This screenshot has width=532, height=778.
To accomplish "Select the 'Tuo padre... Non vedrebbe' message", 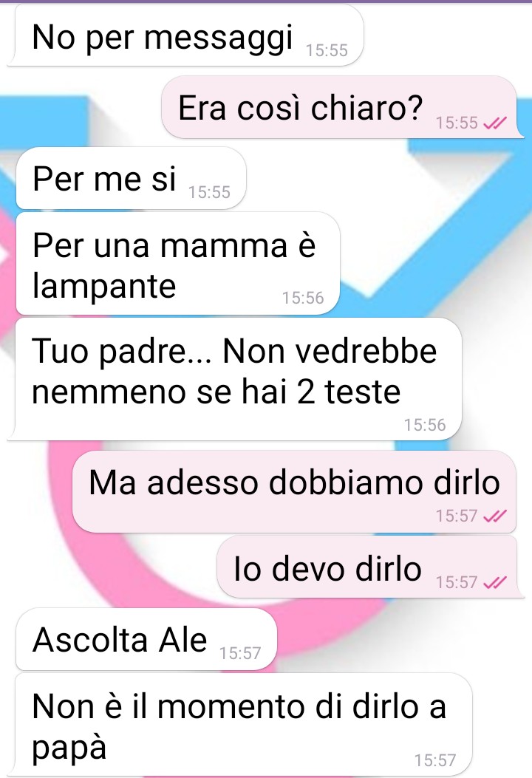I will coord(235,380).
